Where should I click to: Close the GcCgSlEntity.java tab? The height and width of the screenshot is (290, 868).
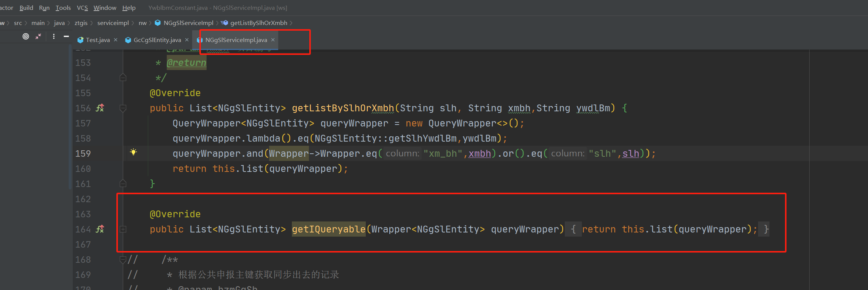pyautogui.click(x=187, y=40)
